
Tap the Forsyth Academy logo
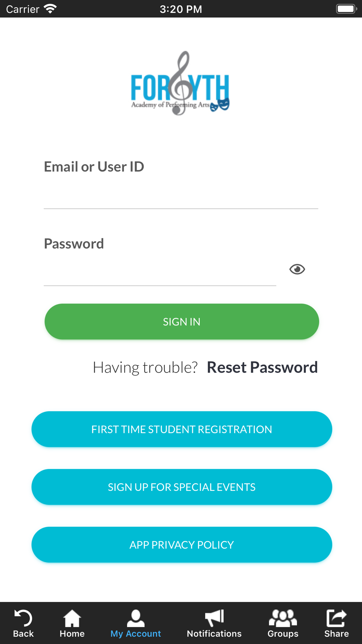180,83
